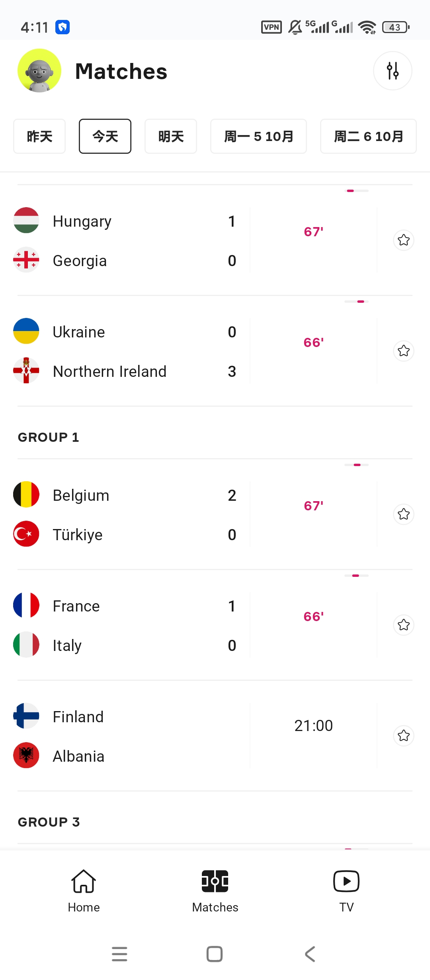Tap the user profile avatar
The width and height of the screenshot is (430, 980).
coord(39,71)
